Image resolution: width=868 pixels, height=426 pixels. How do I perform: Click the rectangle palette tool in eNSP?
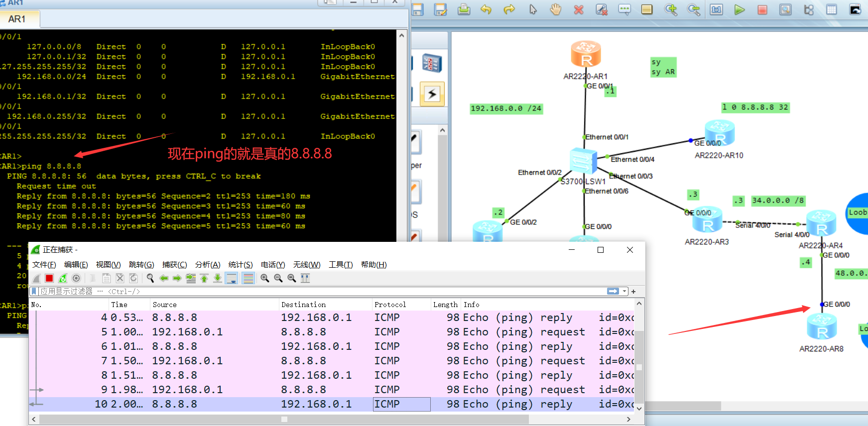click(x=647, y=9)
